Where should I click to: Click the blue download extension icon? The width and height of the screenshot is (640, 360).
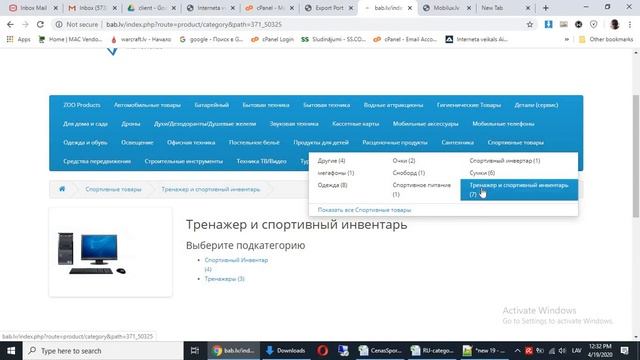click(548, 24)
